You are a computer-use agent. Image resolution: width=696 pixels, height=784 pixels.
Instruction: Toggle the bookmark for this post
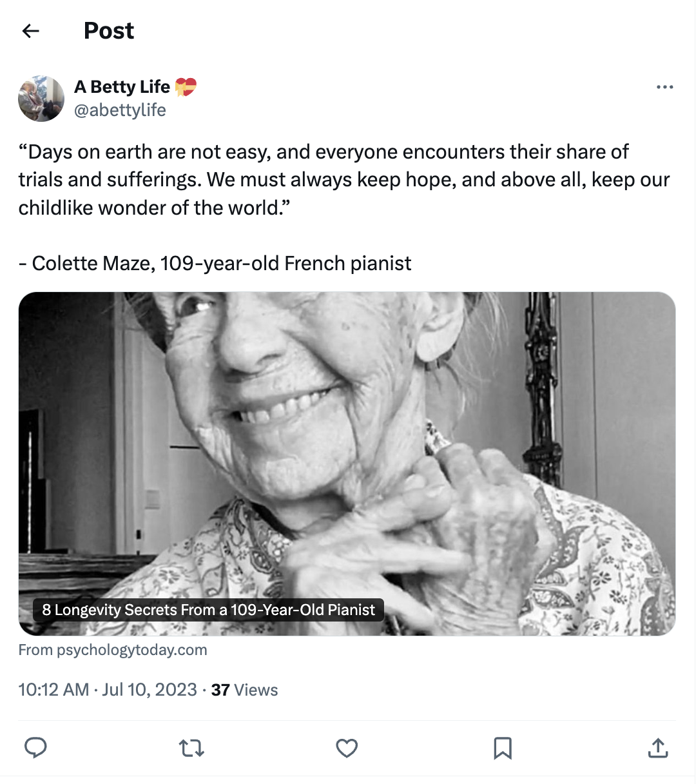coord(503,748)
